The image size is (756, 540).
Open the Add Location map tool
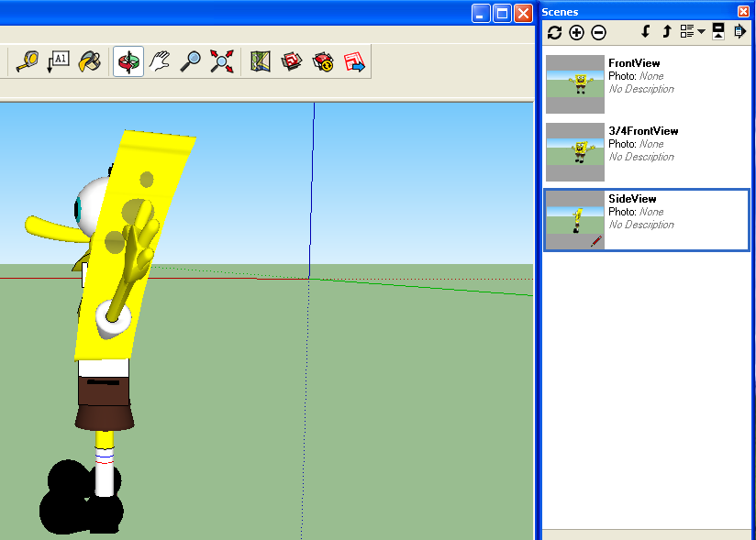(x=261, y=61)
